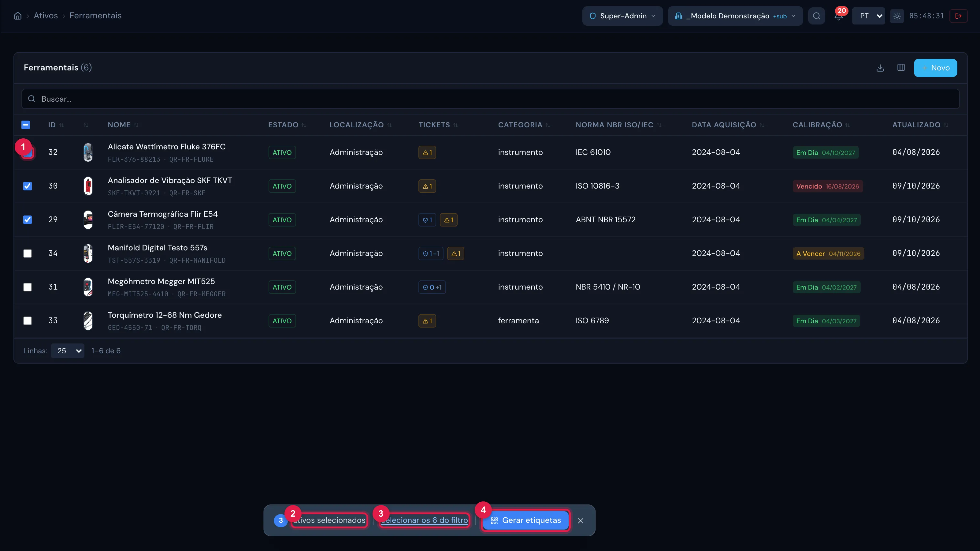Sort the table by NOME column
The width and height of the screenshot is (980, 551).
coord(123,125)
